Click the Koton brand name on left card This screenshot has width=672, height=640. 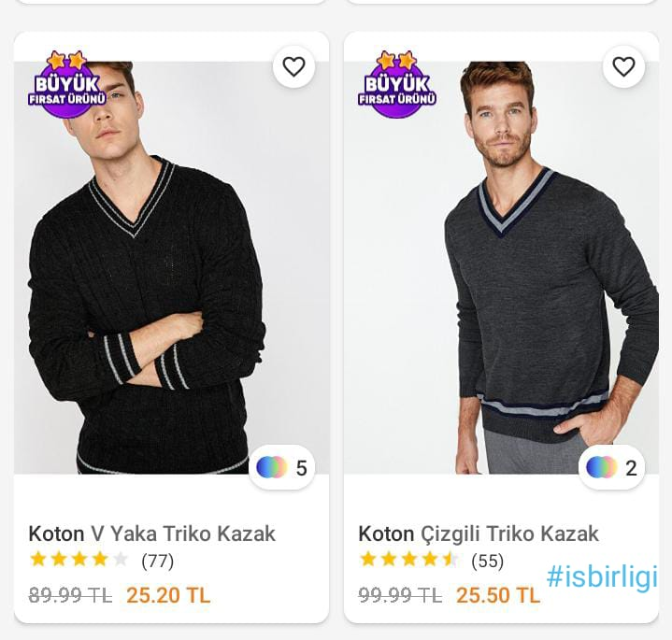[x=56, y=533]
